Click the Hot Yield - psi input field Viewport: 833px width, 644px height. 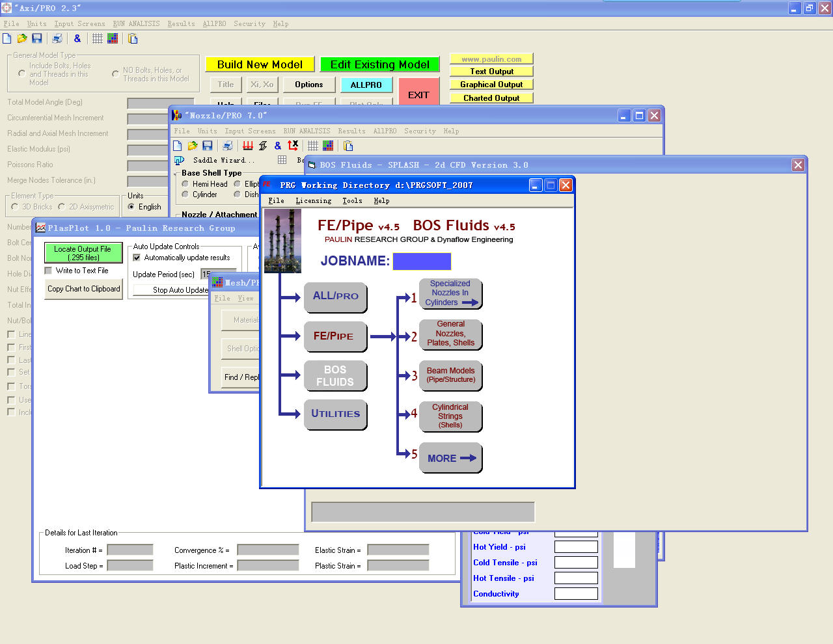pyautogui.click(x=576, y=547)
